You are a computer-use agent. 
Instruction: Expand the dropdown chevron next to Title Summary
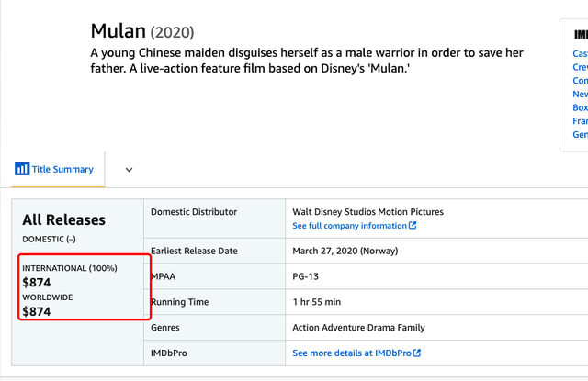point(129,170)
